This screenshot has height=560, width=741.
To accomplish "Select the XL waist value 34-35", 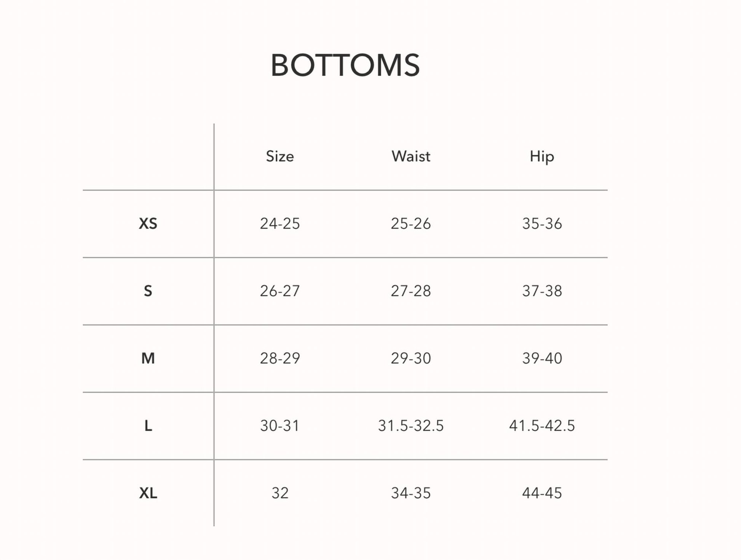I will pos(411,493).
